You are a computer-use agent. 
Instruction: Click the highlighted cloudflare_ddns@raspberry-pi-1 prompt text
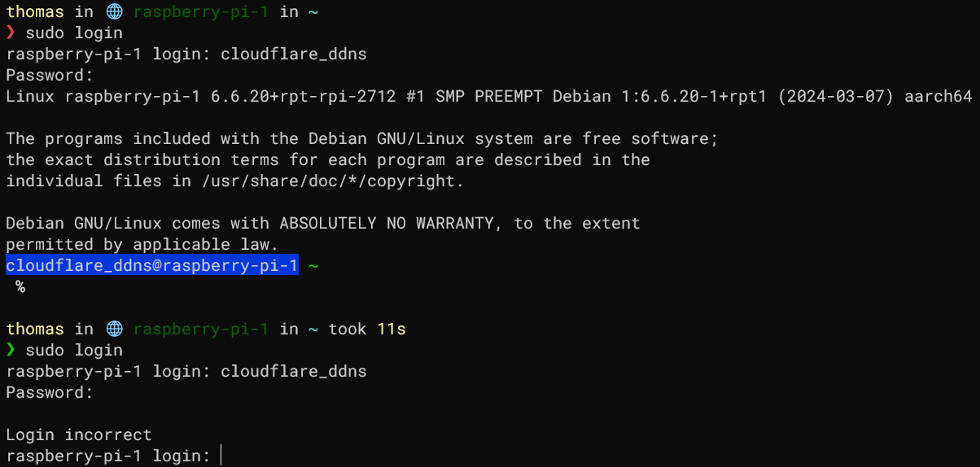coord(152,266)
